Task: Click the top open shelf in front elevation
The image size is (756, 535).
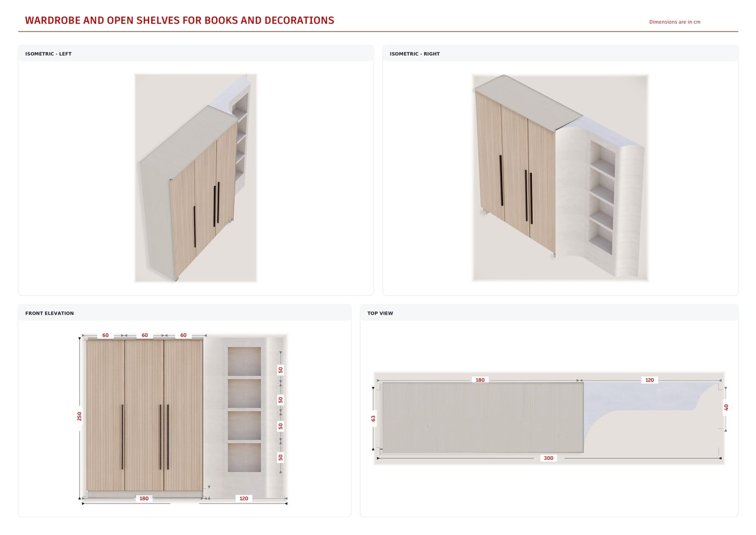Action: point(244,361)
